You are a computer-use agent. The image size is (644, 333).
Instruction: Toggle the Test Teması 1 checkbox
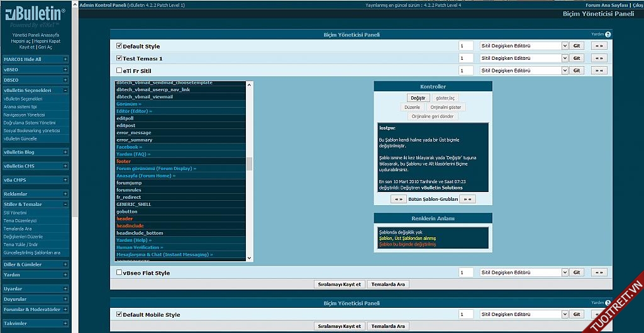pyautogui.click(x=119, y=58)
